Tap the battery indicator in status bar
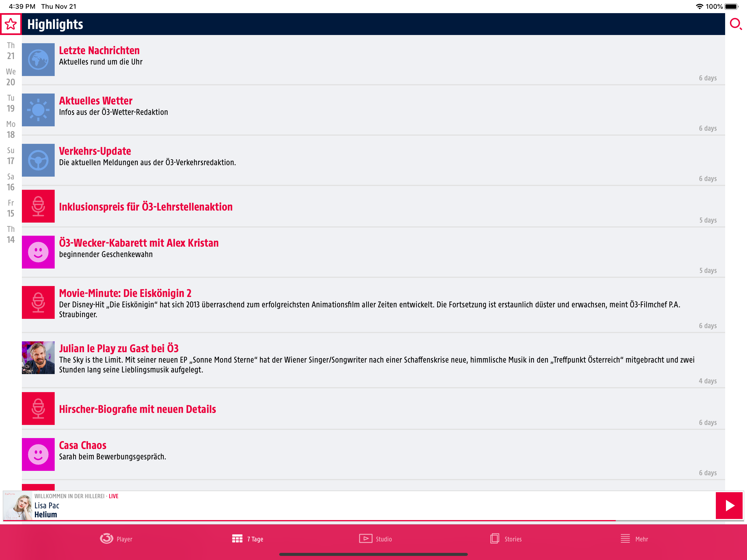 click(x=731, y=6)
